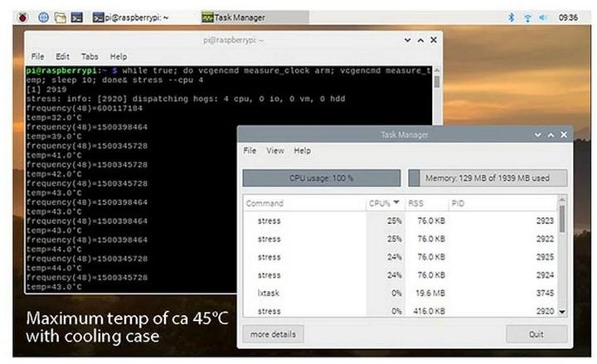This screenshot has height=364, width=597.
Task: Click the volume speaker tray icon
Action: click(543, 17)
